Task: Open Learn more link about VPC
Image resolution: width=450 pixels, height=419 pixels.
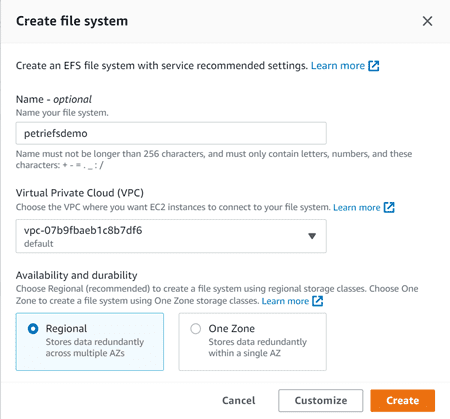Action: coord(357,207)
